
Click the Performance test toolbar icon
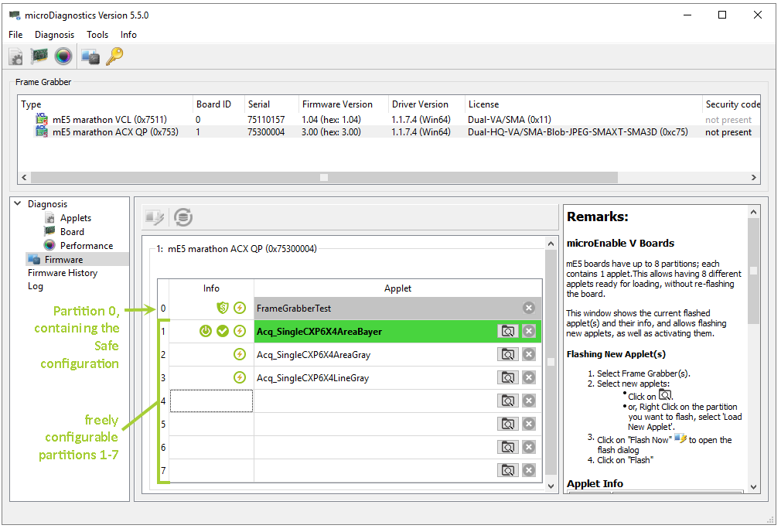pos(63,56)
